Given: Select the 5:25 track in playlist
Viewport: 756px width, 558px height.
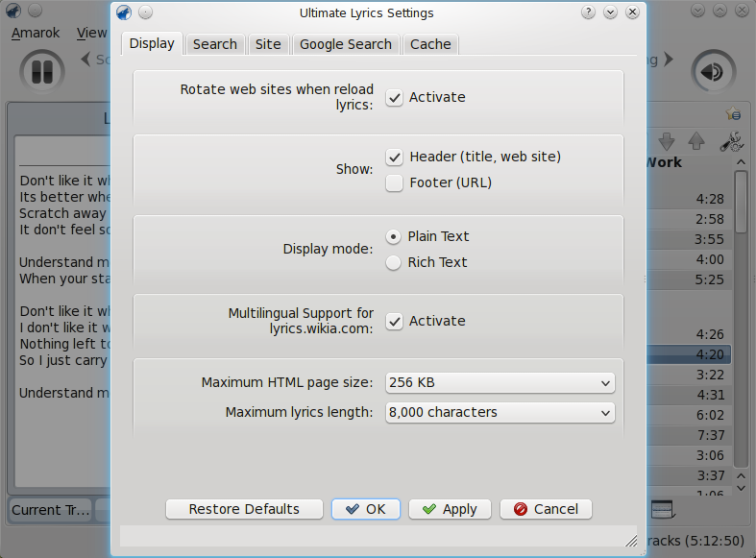Looking at the screenshot, I should 690,280.
